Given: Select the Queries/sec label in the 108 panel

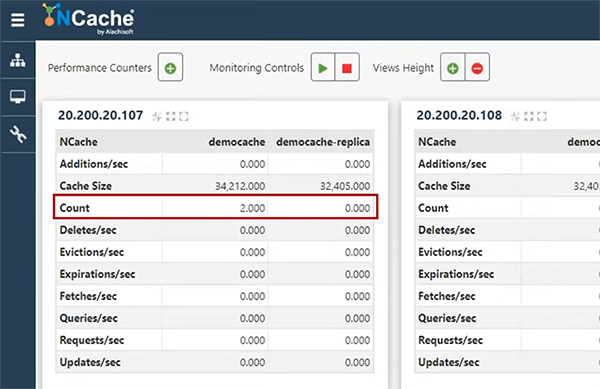Looking at the screenshot, I should [x=447, y=318].
